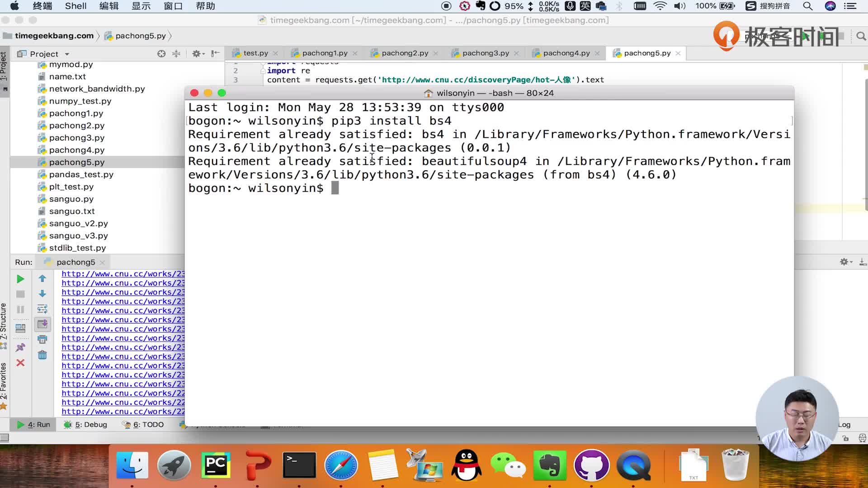Hide the Project tool window using hide icon

coord(216,54)
